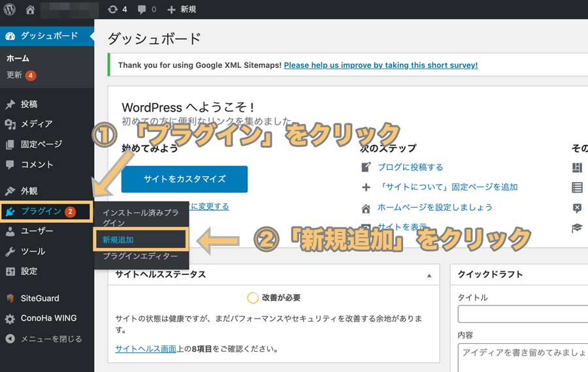This screenshot has height=372, width=588.
Task: Focus the クイックドラフト 内容 text area
Action: pos(523,358)
